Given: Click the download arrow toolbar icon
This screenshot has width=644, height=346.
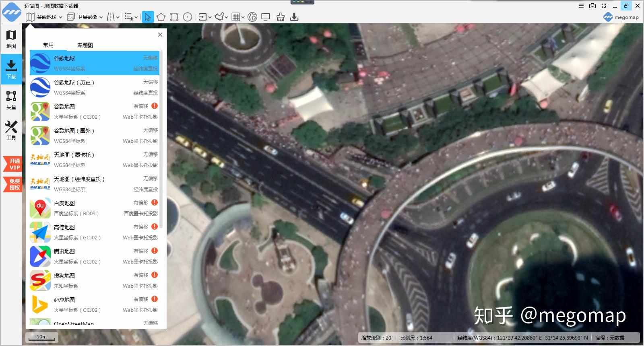Looking at the screenshot, I should (x=294, y=17).
